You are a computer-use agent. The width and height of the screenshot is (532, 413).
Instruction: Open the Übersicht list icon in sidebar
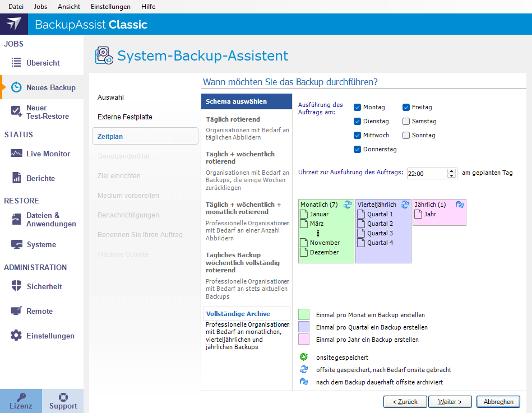[16, 63]
